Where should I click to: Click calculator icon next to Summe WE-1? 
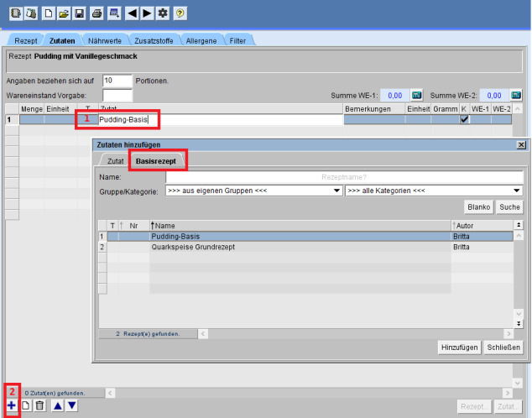pos(417,96)
